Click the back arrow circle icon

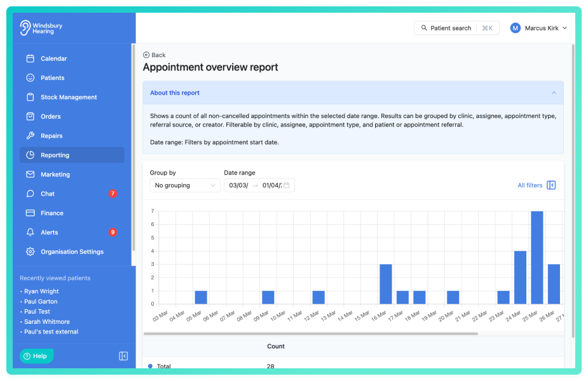146,55
